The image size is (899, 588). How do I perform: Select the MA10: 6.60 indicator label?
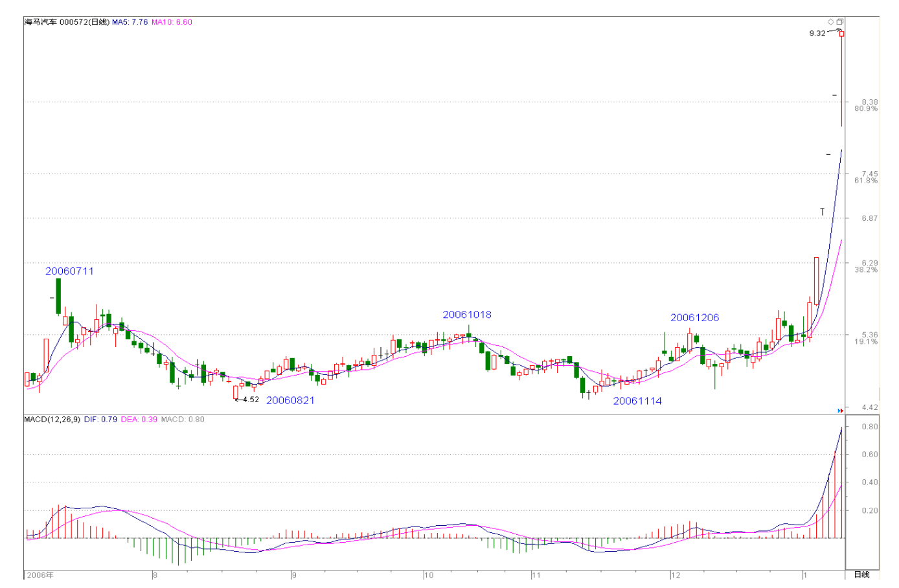pos(172,22)
